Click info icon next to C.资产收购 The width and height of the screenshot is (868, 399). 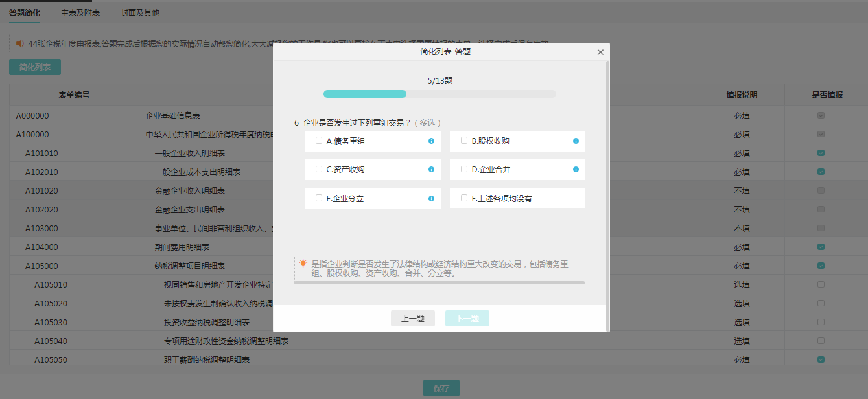(431, 169)
